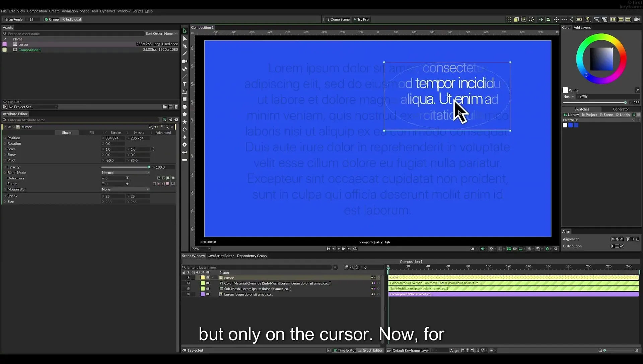Click the eyedropper icon in Color panel
Viewport: 643px width, 364px height.
point(637,90)
